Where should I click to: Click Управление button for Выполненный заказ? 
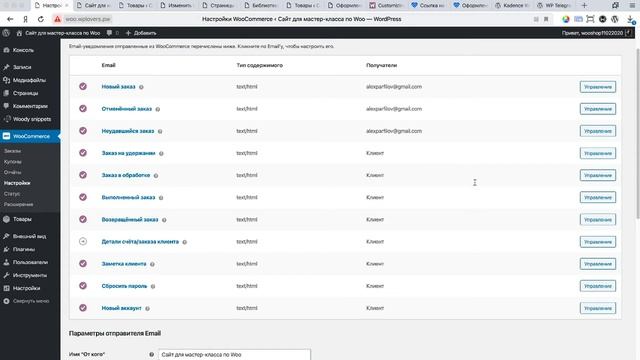point(598,198)
